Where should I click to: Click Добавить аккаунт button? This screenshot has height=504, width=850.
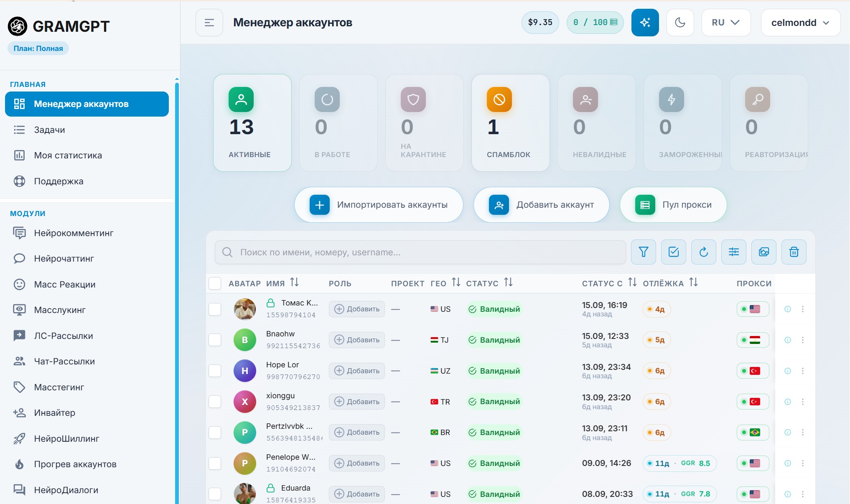click(x=541, y=205)
